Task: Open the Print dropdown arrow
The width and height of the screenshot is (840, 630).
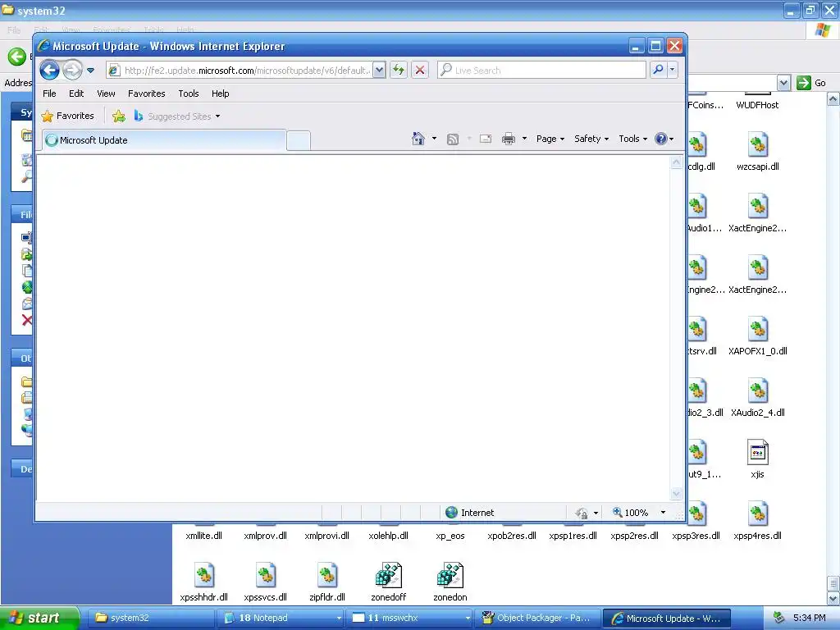Action: 524,139
